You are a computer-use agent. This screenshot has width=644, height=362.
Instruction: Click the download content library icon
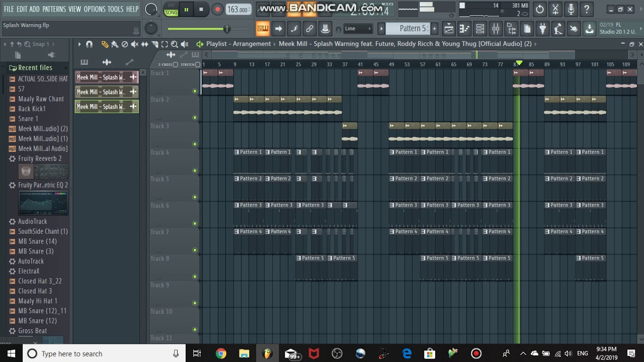tap(589, 29)
